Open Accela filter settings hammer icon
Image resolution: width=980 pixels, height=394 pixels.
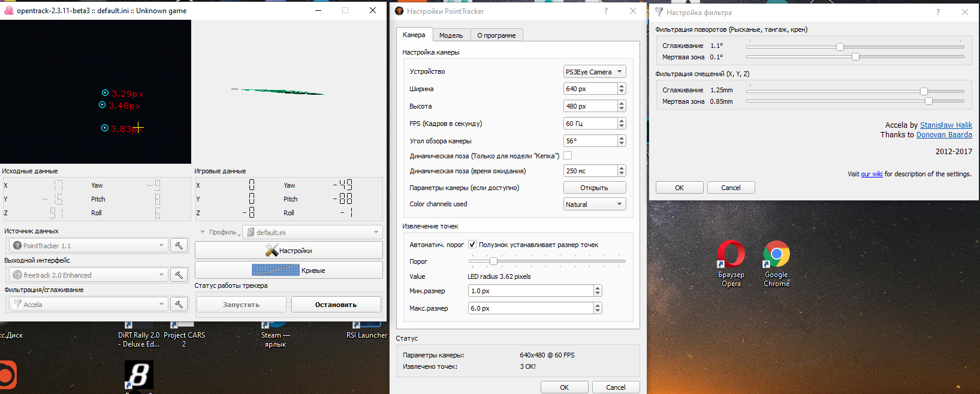(x=179, y=304)
